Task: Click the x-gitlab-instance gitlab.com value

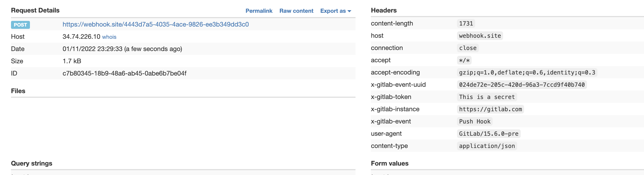Action: tap(490, 109)
